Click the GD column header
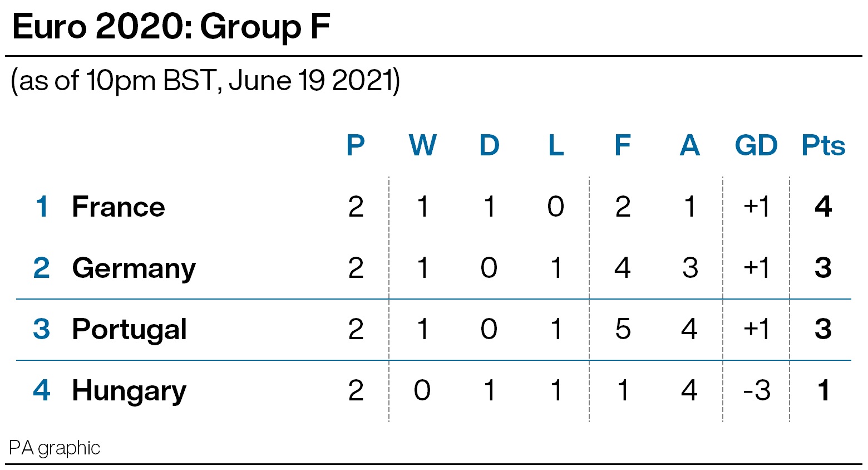868x470 pixels. click(x=756, y=145)
